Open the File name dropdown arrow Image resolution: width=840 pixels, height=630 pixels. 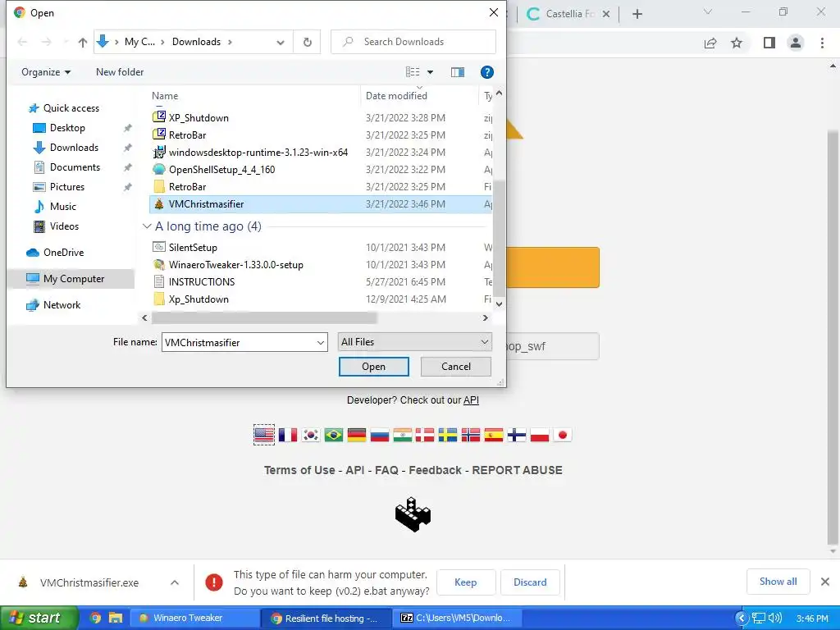click(321, 342)
